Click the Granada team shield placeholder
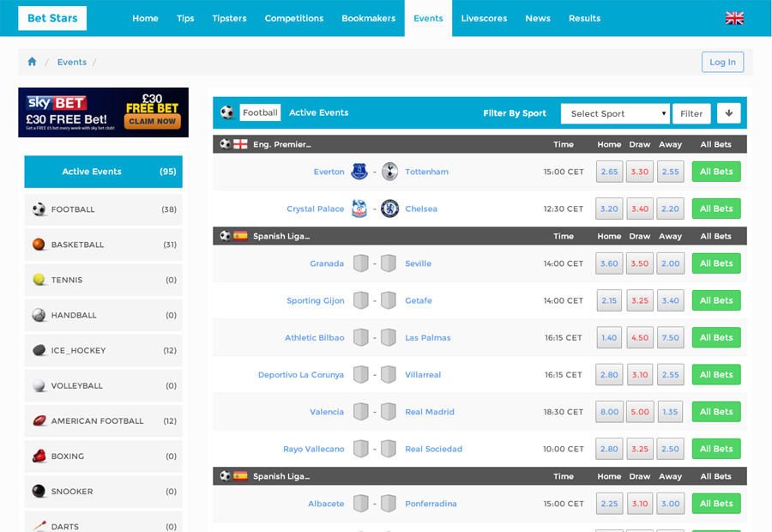Image resolution: width=772 pixels, height=532 pixels. [x=361, y=263]
